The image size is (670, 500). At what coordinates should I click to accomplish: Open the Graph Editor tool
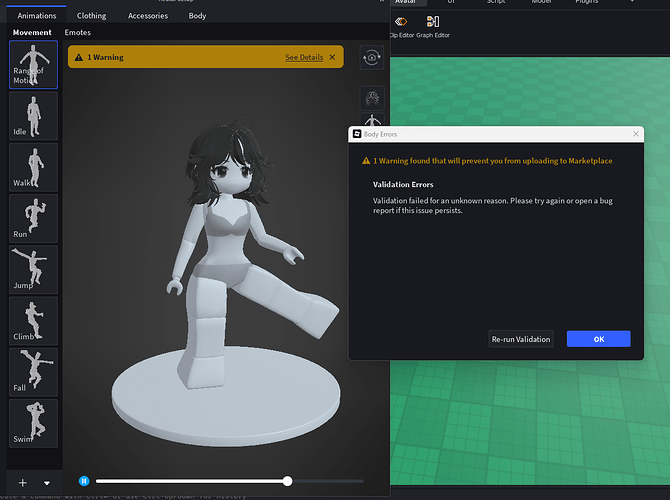click(x=433, y=27)
